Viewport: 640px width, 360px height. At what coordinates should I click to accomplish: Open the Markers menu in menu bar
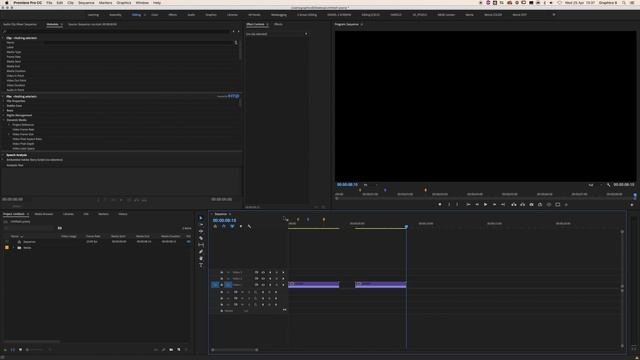click(105, 3)
